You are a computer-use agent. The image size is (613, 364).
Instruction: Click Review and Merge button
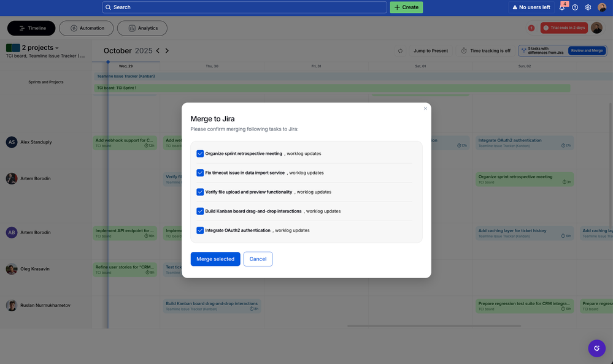coord(587,51)
